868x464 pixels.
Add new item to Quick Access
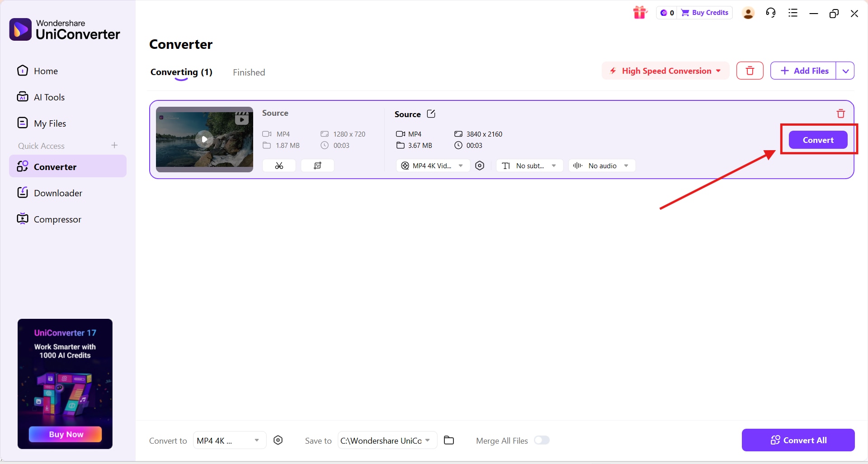pos(114,145)
